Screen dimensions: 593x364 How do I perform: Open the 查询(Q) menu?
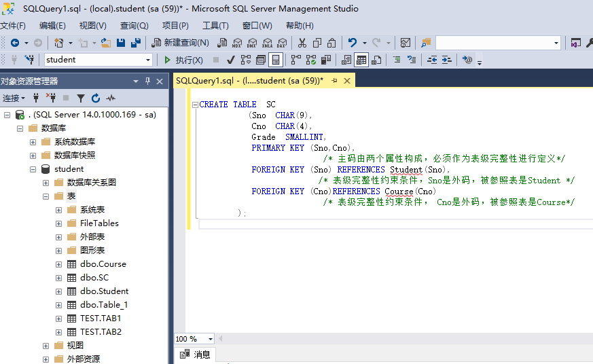[134, 26]
